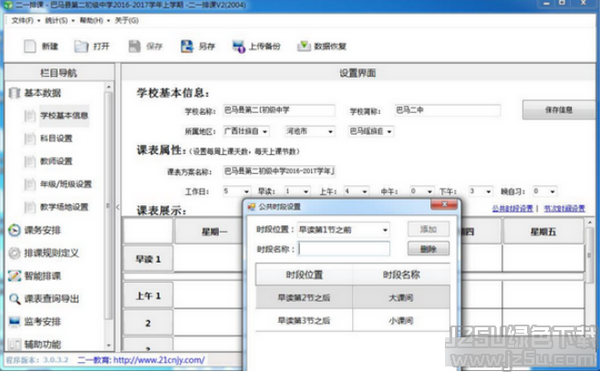Click the 数据恢复 data restore icon
The image size is (600, 372).
click(x=304, y=46)
